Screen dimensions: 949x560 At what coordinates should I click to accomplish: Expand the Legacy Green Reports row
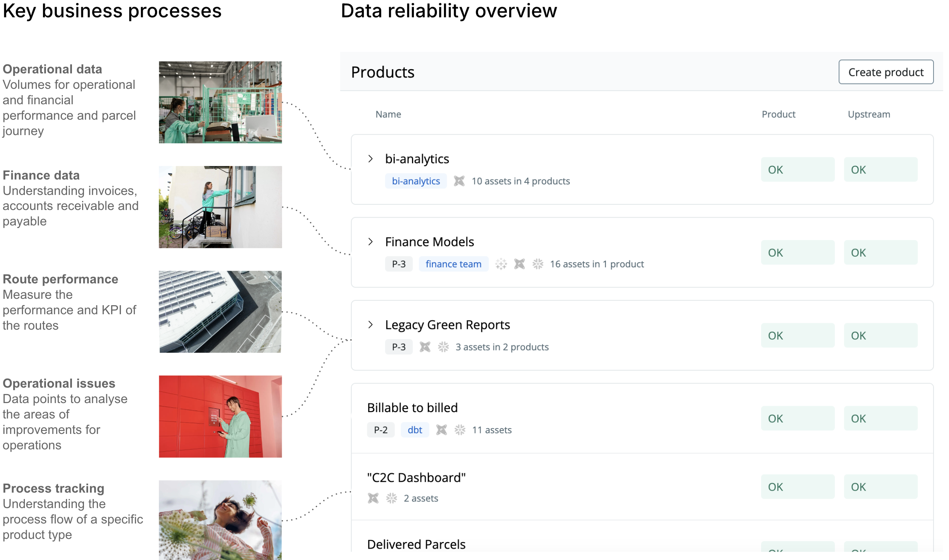click(x=370, y=325)
